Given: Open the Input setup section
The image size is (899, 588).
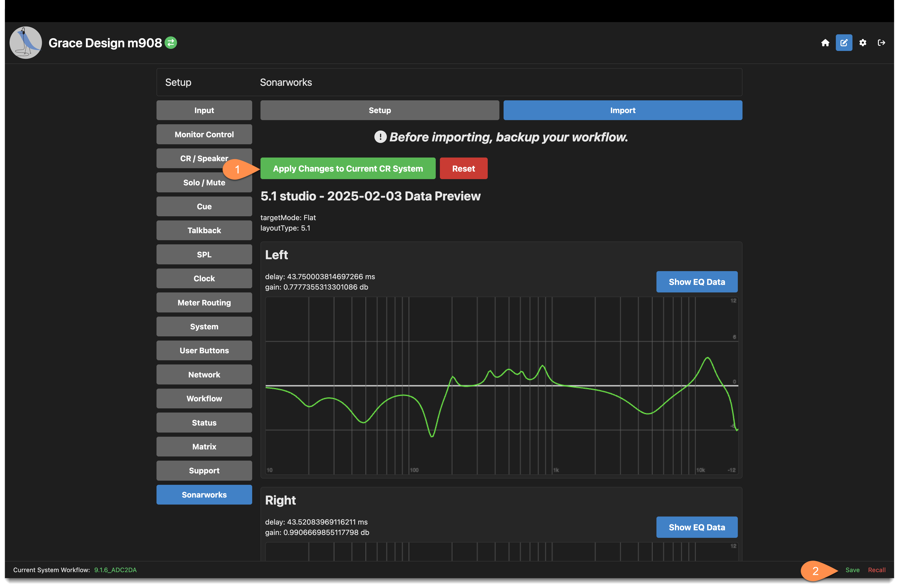Looking at the screenshot, I should pyautogui.click(x=204, y=110).
